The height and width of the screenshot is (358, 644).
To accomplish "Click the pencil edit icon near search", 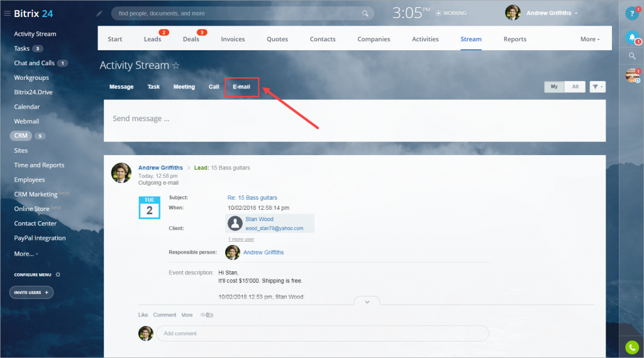I will pyautogui.click(x=99, y=14).
